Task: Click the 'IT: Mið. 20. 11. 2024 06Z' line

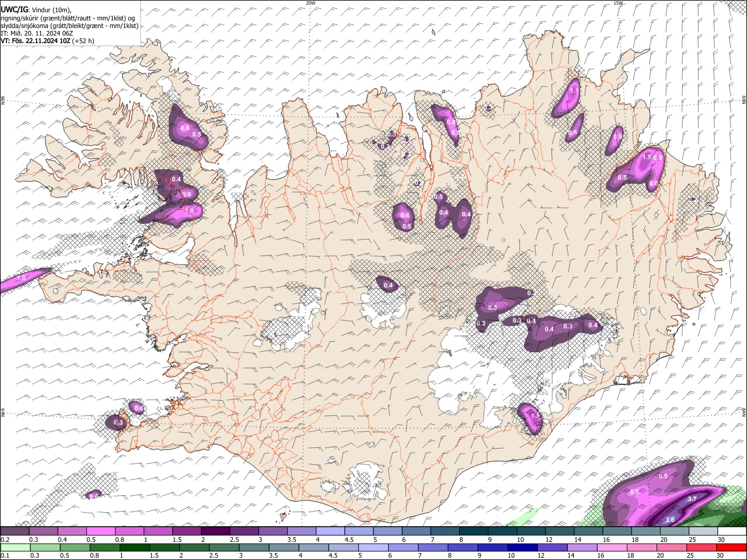Action: click(37, 33)
